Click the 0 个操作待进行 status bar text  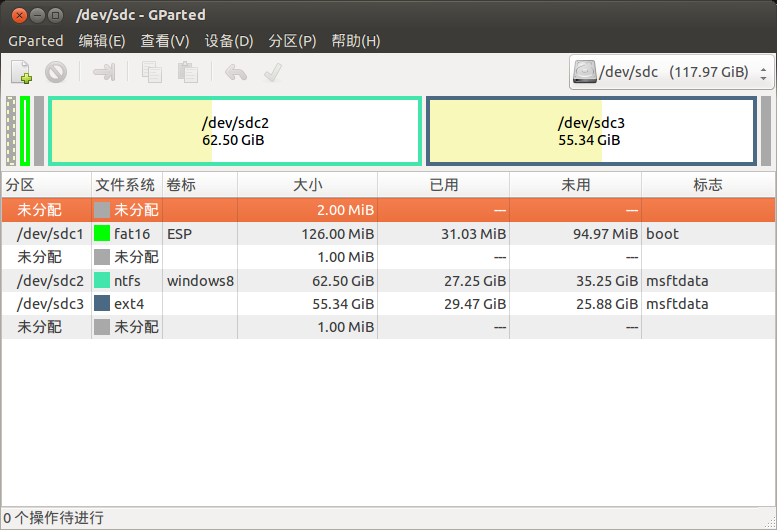pyautogui.click(x=54, y=518)
